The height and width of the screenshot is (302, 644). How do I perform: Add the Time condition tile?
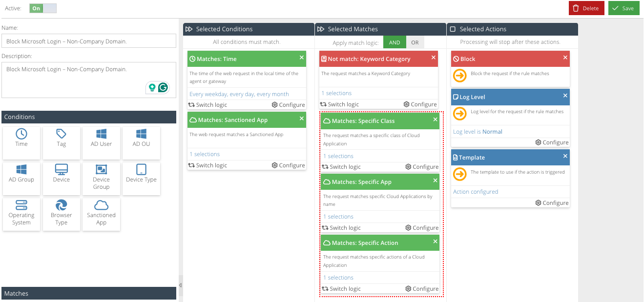point(21,143)
